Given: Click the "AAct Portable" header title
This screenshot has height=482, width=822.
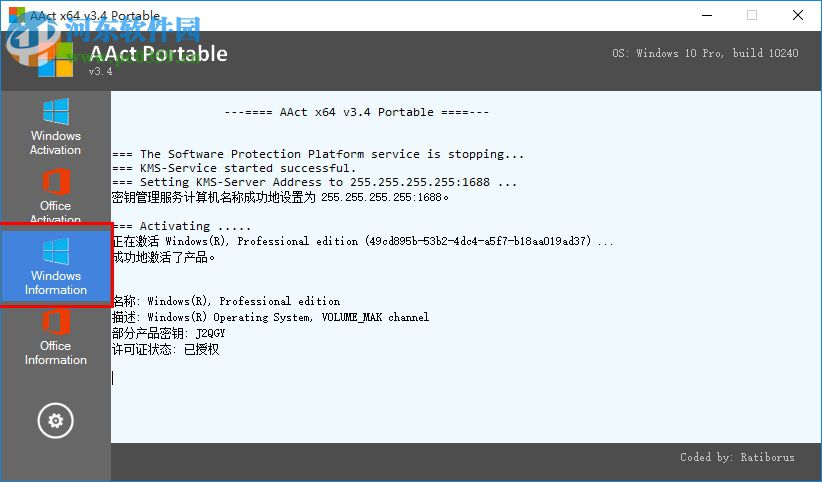Looking at the screenshot, I should tap(158, 53).
